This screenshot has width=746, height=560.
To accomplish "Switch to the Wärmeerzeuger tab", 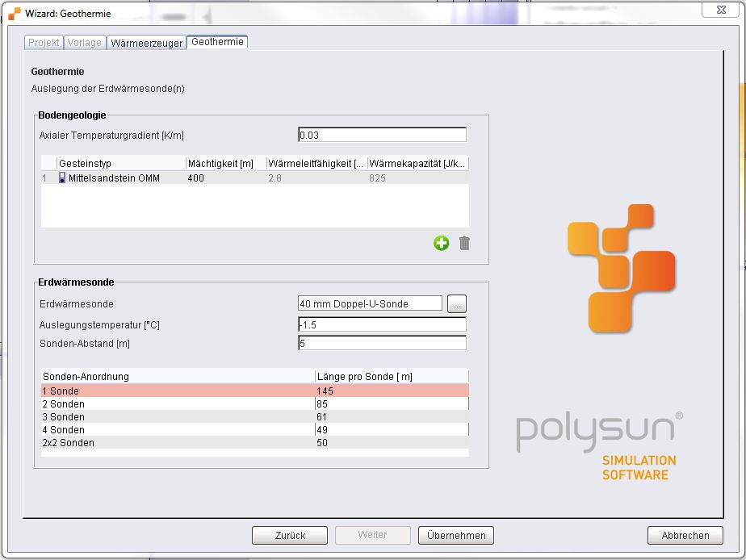I will tap(147, 43).
